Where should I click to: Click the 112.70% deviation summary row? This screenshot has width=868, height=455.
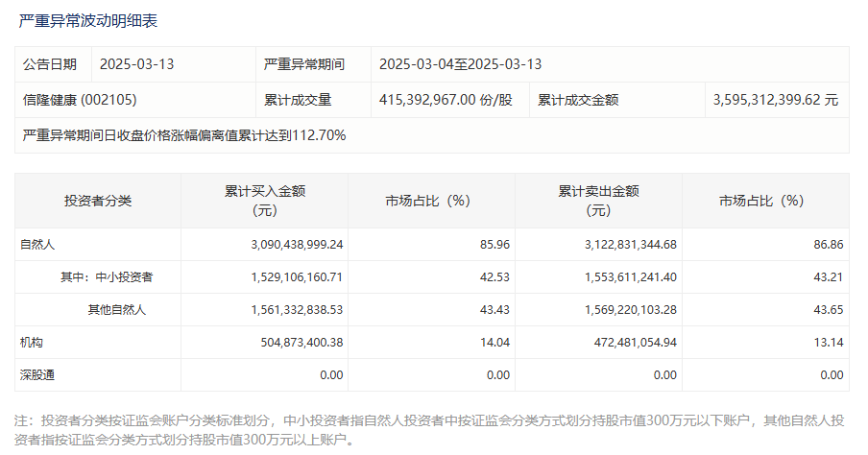point(184,135)
